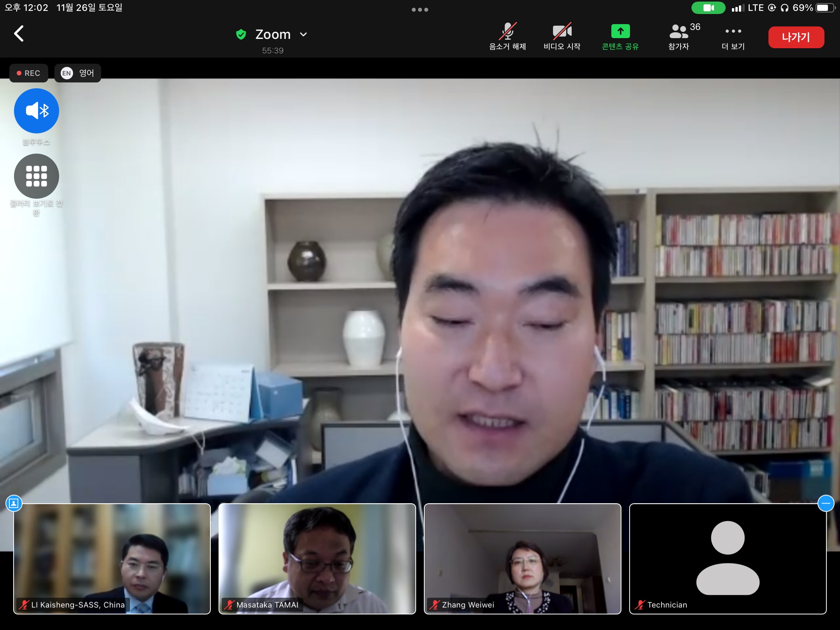The width and height of the screenshot is (840, 630).
Task: Click the blue profile icon above thumbnails
Action: point(14,503)
